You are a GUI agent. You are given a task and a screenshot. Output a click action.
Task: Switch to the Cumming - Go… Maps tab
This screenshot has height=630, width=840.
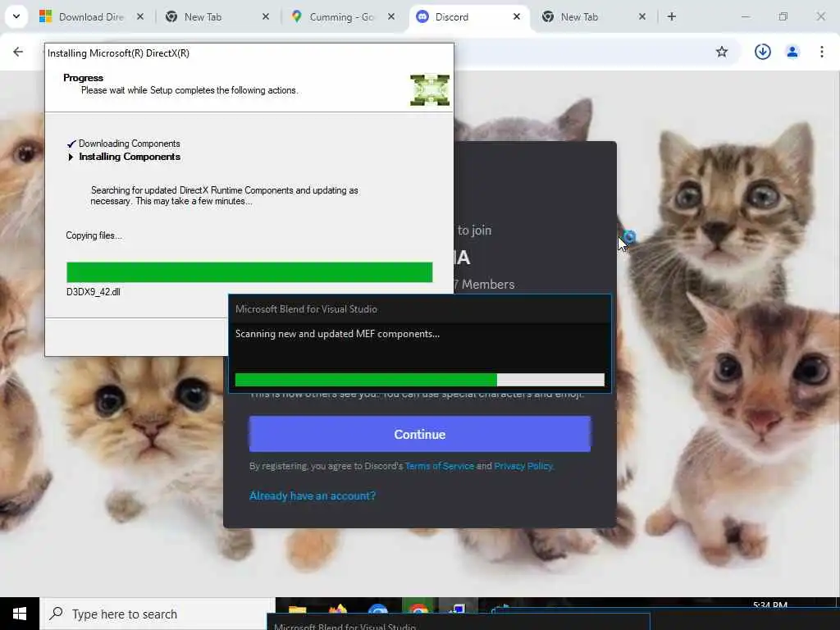click(342, 17)
